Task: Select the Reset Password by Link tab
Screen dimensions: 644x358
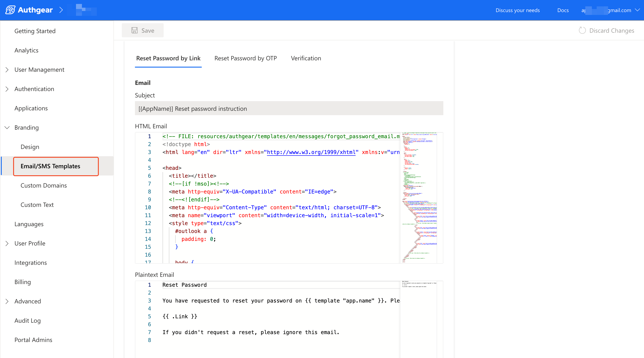Action: pos(168,58)
